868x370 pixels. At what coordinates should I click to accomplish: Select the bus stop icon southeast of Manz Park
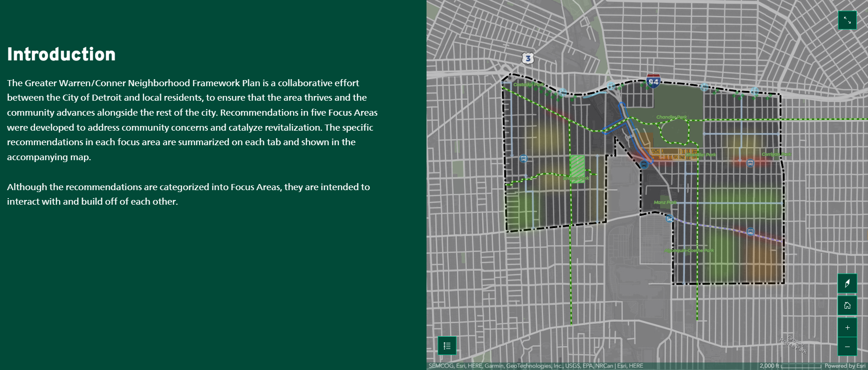(x=669, y=218)
